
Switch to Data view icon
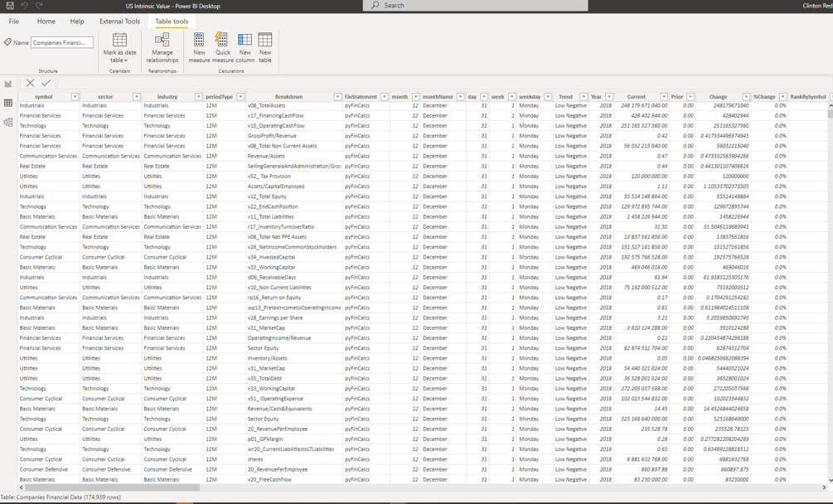point(8,103)
